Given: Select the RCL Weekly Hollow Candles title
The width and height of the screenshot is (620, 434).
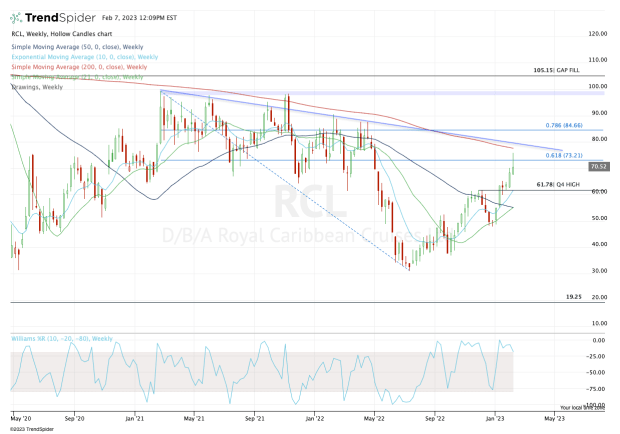Looking at the screenshot, I should click(64, 37).
